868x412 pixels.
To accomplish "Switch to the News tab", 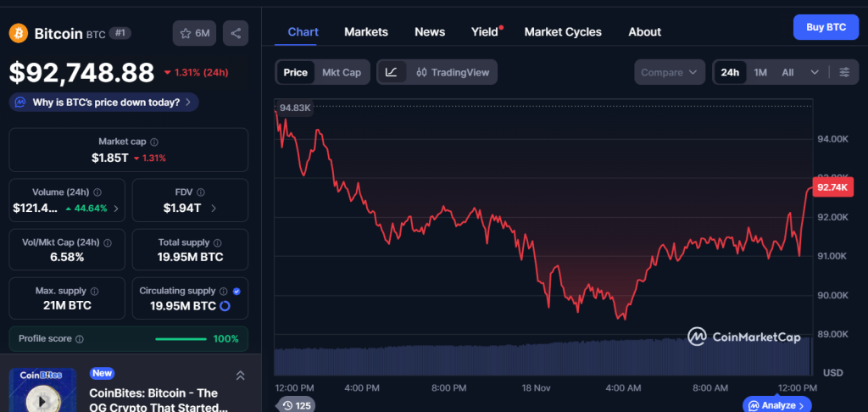I will click(430, 31).
